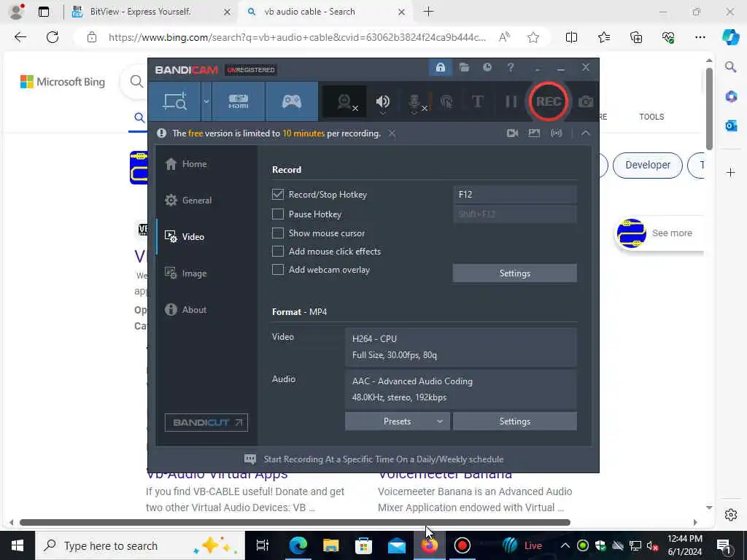Click the schedule recording tip text
This screenshot has height=560, width=747.
pos(384,459)
